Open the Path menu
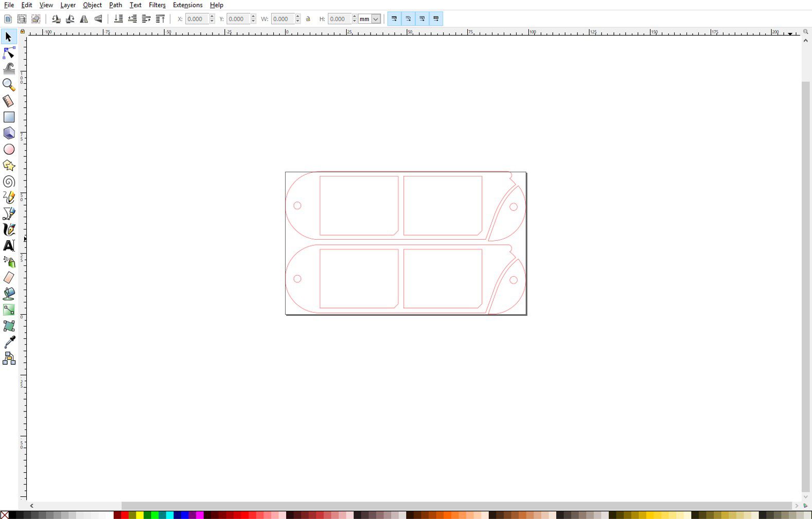The image size is (812, 519). [x=115, y=5]
